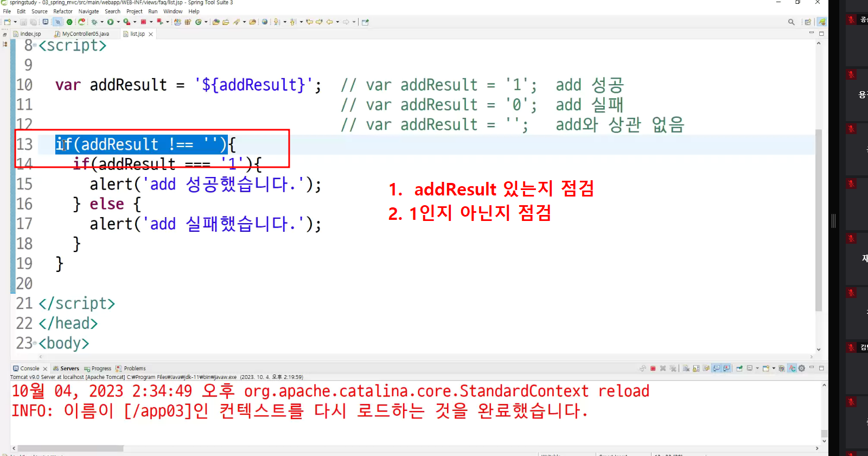The width and height of the screenshot is (868, 456).
Task: Click the Quick Access search magnifier
Action: tap(792, 22)
